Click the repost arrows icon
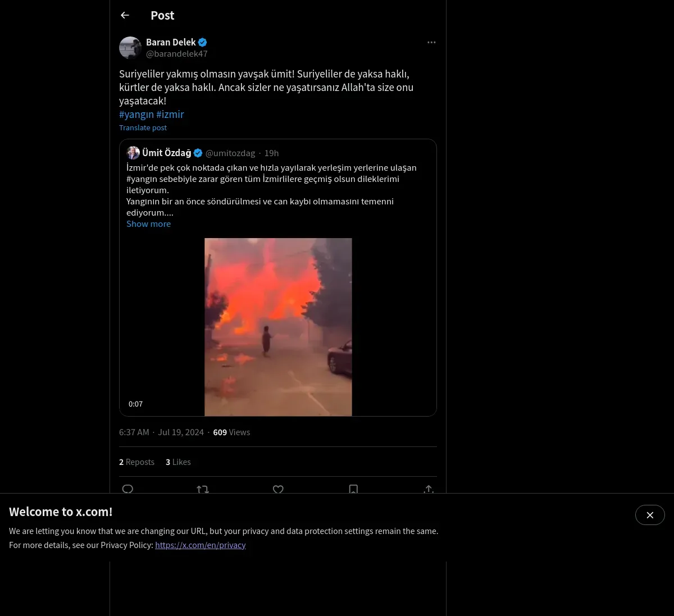The image size is (674, 616). (203, 489)
